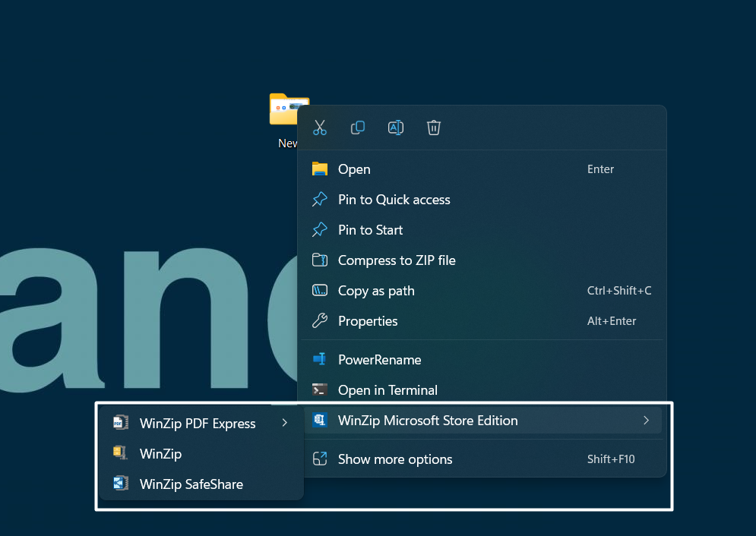
Task: Click the PowerRename icon
Action: click(x=320, y=359)
